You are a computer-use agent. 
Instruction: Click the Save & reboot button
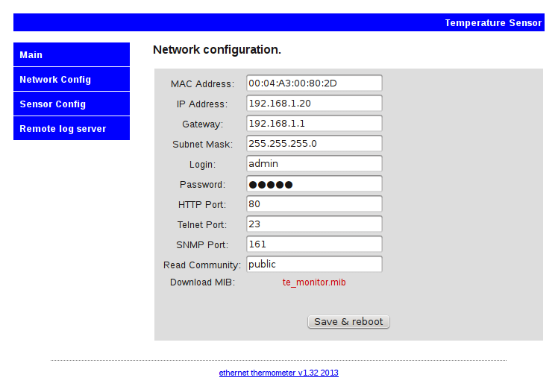click(348, 322)
